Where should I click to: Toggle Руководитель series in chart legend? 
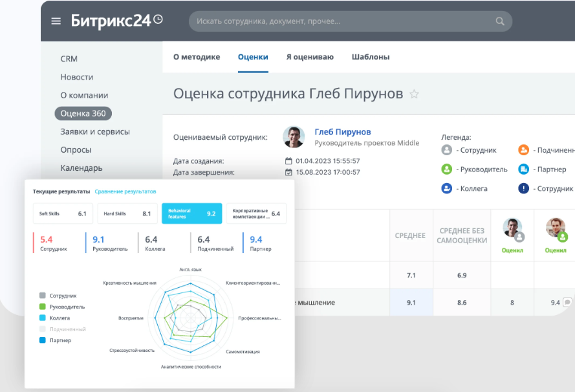click(x=62, y=307)
